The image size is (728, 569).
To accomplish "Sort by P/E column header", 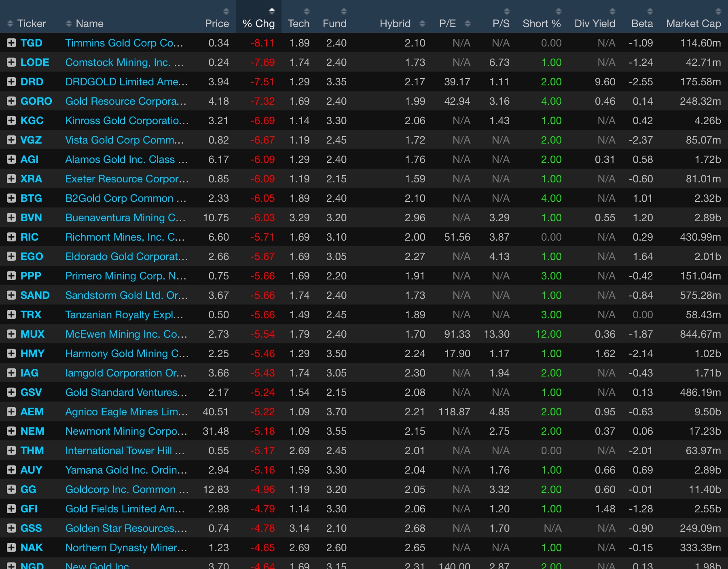I will [x=447, y=23].
